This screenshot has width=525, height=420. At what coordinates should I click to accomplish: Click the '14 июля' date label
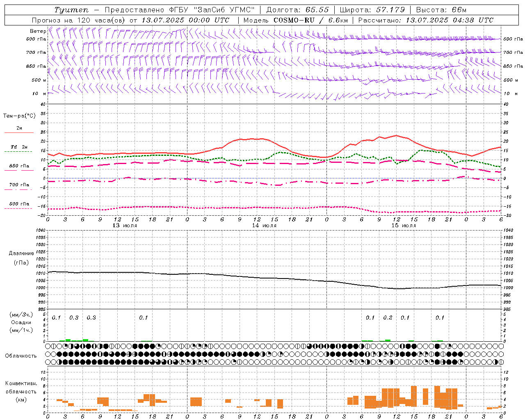(264, 226)
